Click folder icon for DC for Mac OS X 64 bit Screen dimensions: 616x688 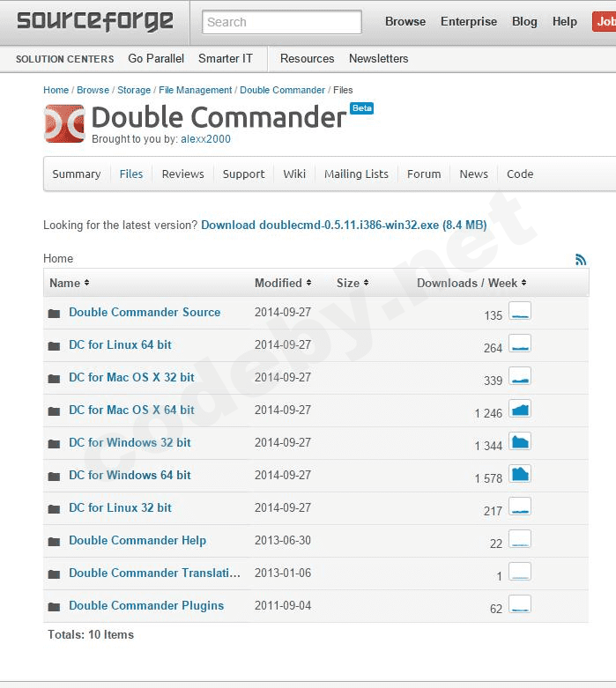click(54, 411)
